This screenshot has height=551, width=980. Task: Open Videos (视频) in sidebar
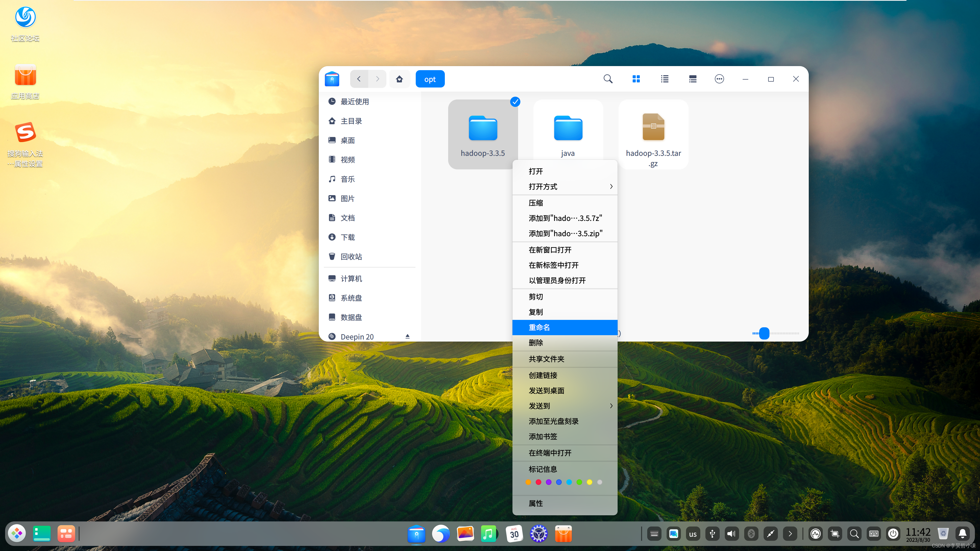point(369,160)
